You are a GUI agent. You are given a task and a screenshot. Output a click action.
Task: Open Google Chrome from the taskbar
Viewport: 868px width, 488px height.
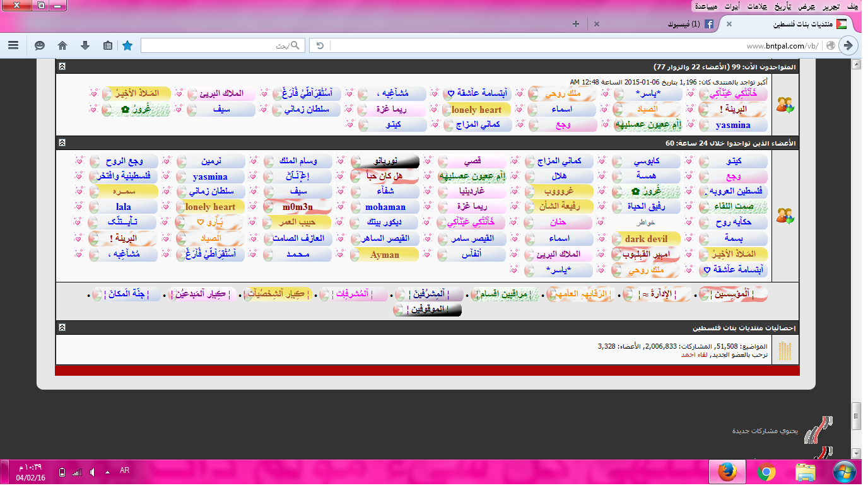(x=766, y=472)
